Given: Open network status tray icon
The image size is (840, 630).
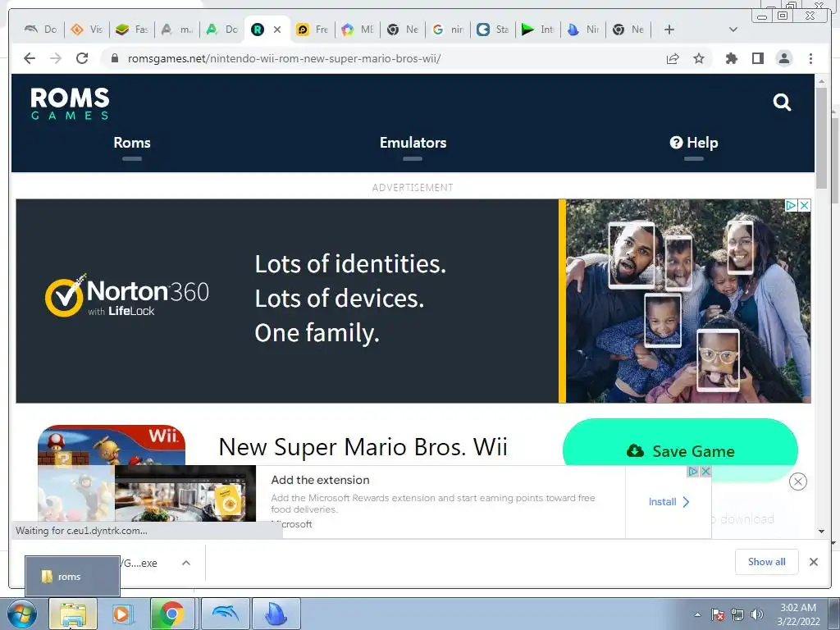Looking at the screenshot, I should [x=737, y=614].
